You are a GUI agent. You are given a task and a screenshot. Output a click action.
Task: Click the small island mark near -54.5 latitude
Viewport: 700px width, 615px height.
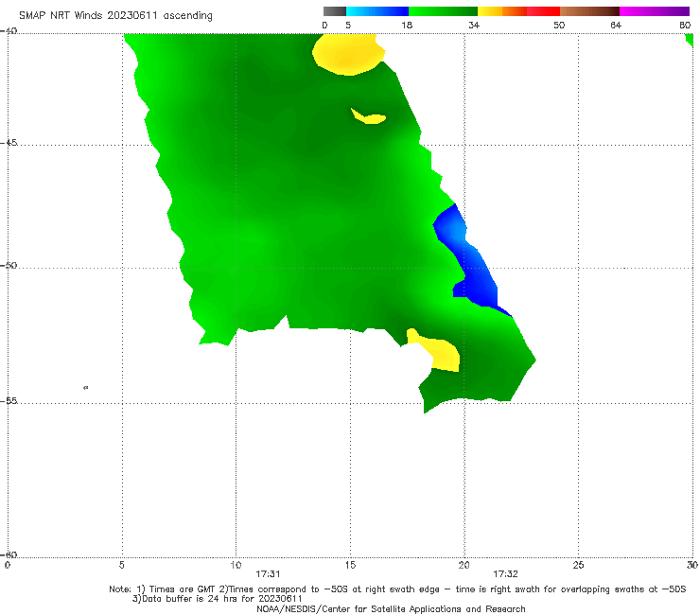click(86, 388)
